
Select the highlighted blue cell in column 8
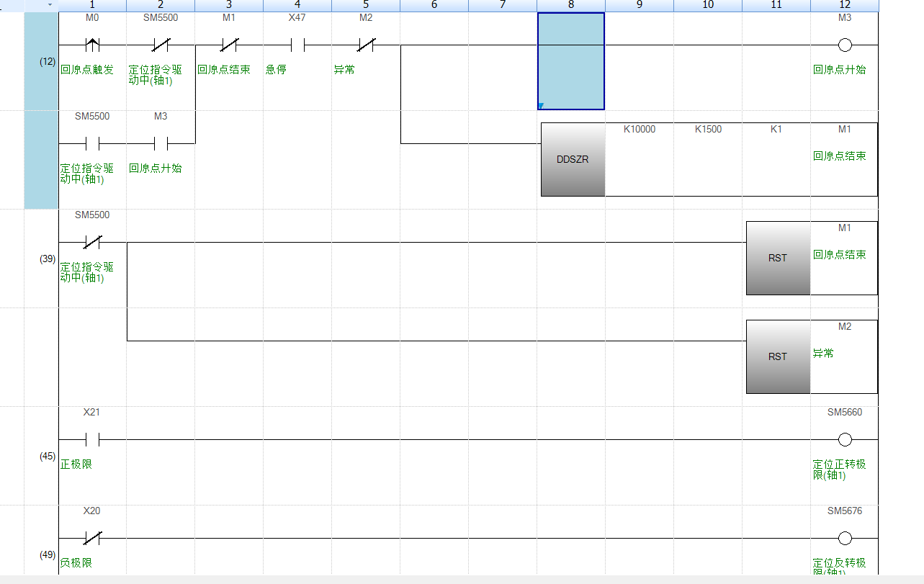[571, 61]
